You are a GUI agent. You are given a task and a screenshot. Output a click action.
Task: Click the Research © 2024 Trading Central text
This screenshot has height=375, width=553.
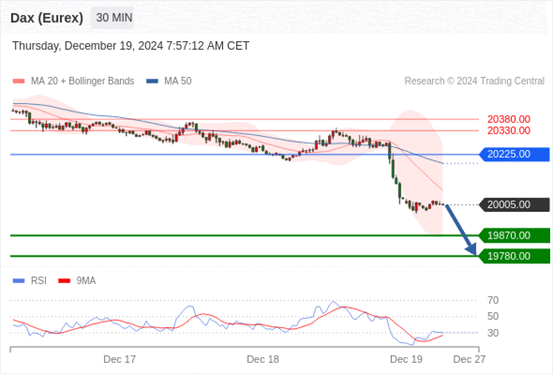(x=474, y=81)
